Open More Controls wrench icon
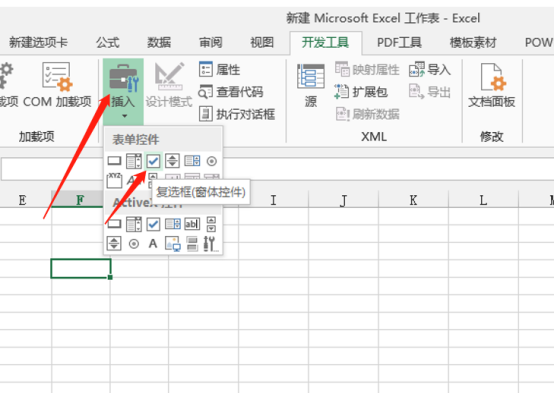This screenshot has width=554, height=394. pyautogui.click(x=211, y=244)
